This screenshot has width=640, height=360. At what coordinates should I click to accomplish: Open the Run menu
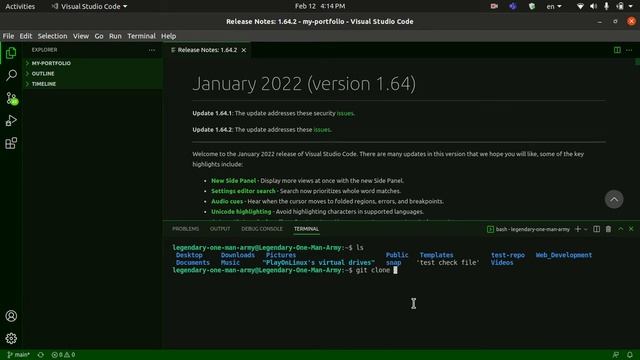(x=115, y=36)
